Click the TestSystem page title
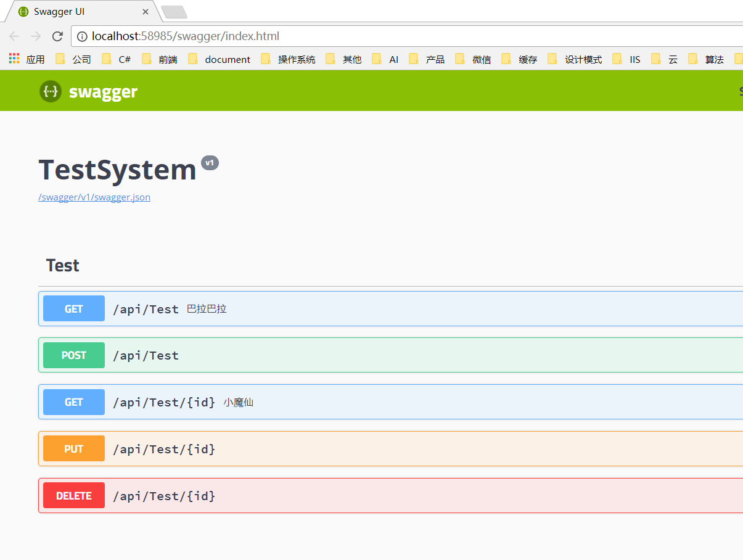The width and height of the screenshot is (743, 560). click(117, 170)
